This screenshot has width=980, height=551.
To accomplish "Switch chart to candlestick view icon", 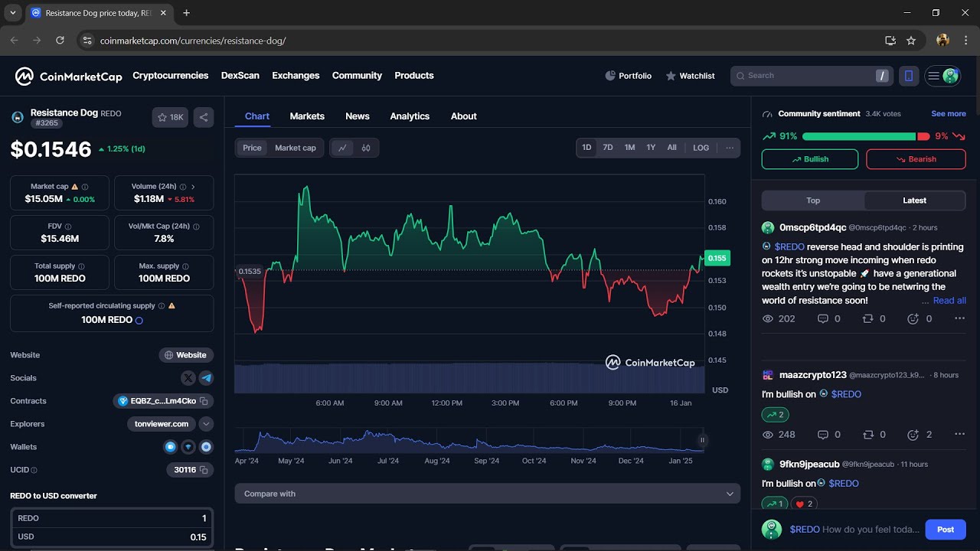I will click(x=366, y=148).
